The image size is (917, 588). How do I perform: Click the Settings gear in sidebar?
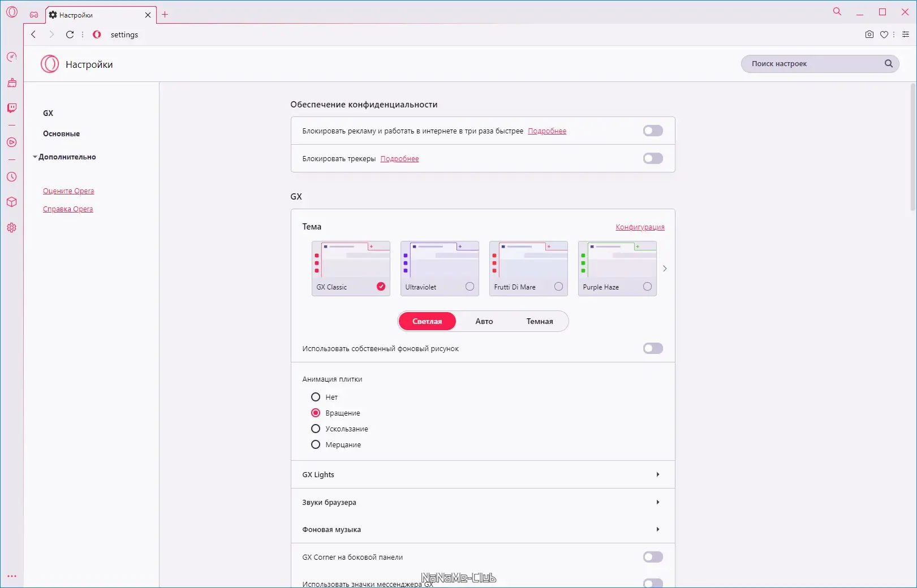12,228
